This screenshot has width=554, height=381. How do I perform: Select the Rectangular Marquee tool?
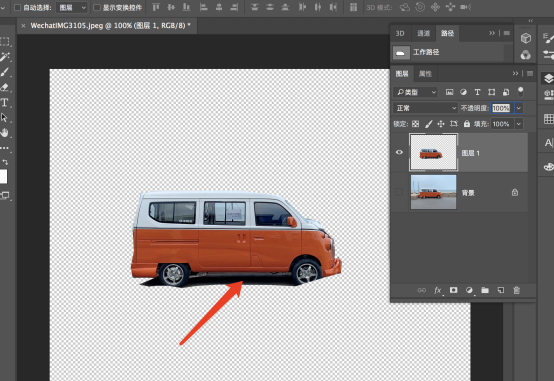(5, 41)
